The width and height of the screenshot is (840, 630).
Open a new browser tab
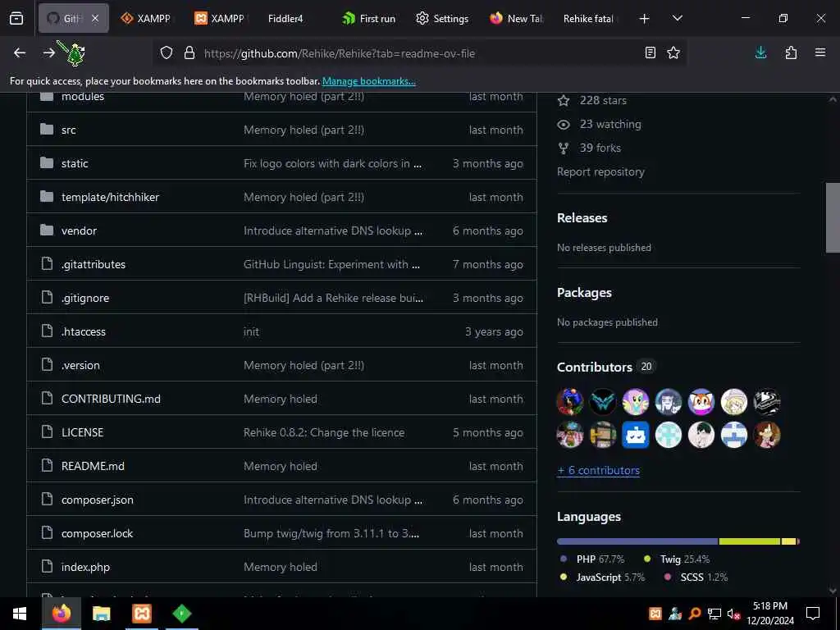pos(645,19)
